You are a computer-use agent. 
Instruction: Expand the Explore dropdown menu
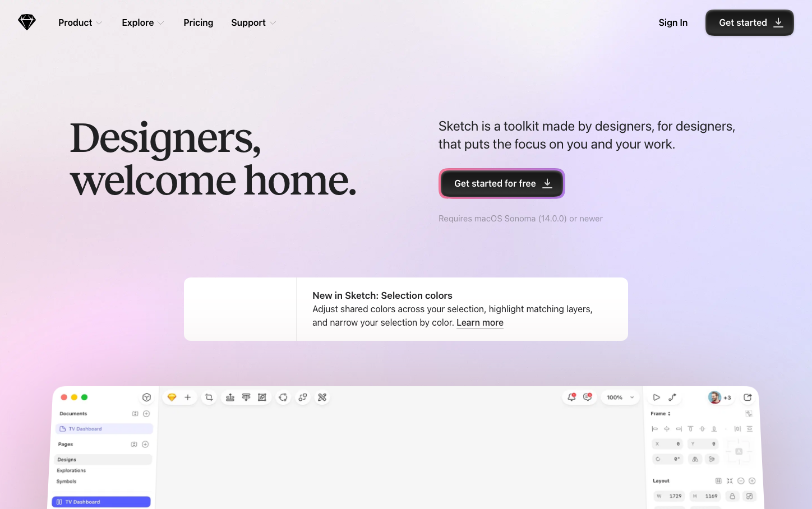pyautogui.click(x=143, y=23)
